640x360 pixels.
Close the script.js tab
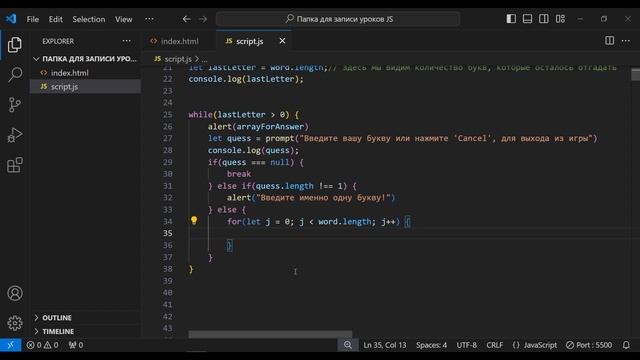[282, 41]
